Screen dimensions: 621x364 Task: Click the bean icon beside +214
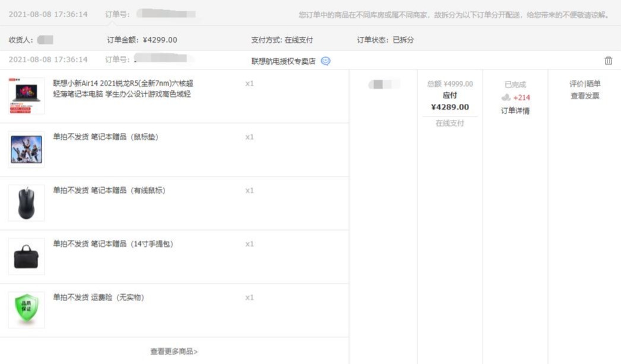(506, 97)
